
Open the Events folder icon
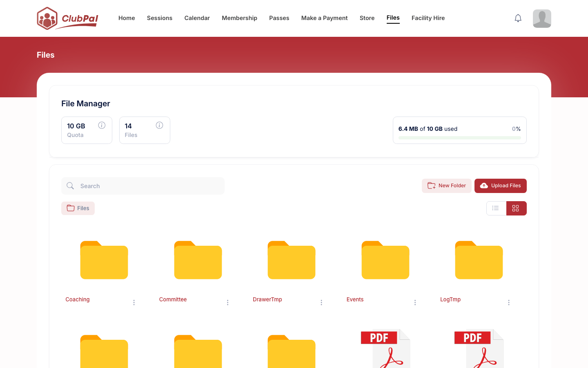[x=385, y=260]
